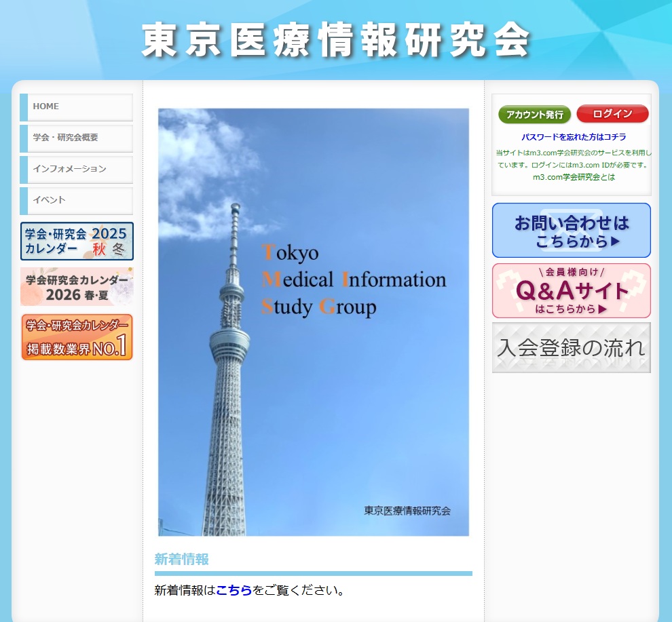The image size is (672, 622).
Task: Click the 掲載数業界NO.1 calendar banner
Action: [x=77, y=337]
